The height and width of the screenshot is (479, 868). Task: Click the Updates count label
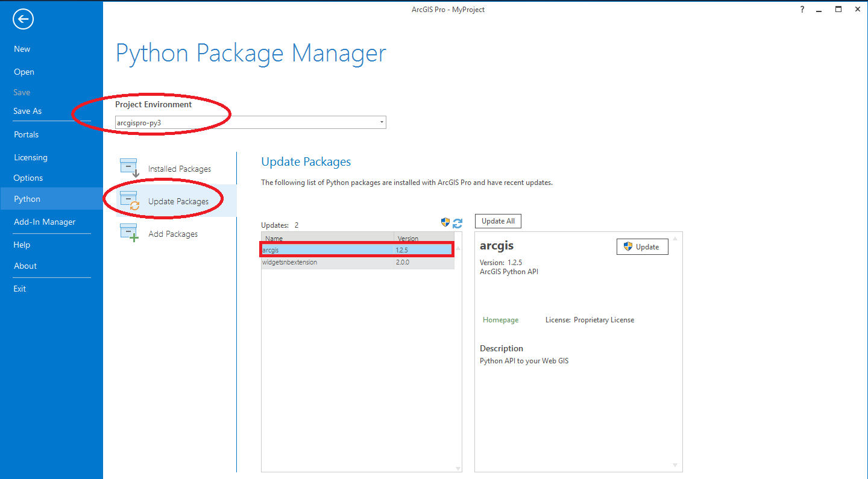point(280,225)
